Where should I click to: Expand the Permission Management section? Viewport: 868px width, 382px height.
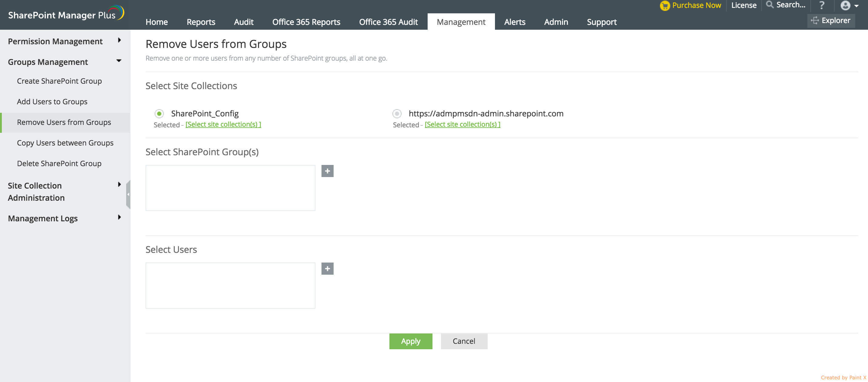119,40
